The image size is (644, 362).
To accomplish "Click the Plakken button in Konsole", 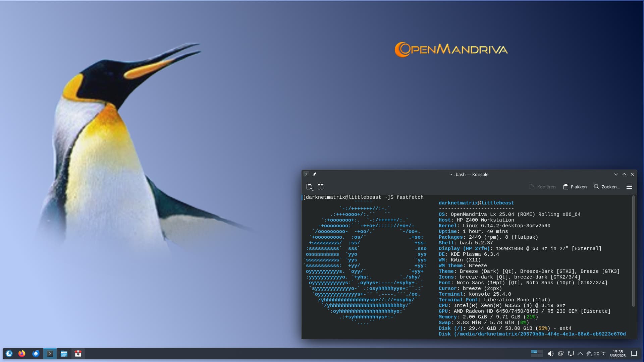I will tap(575, 187).
